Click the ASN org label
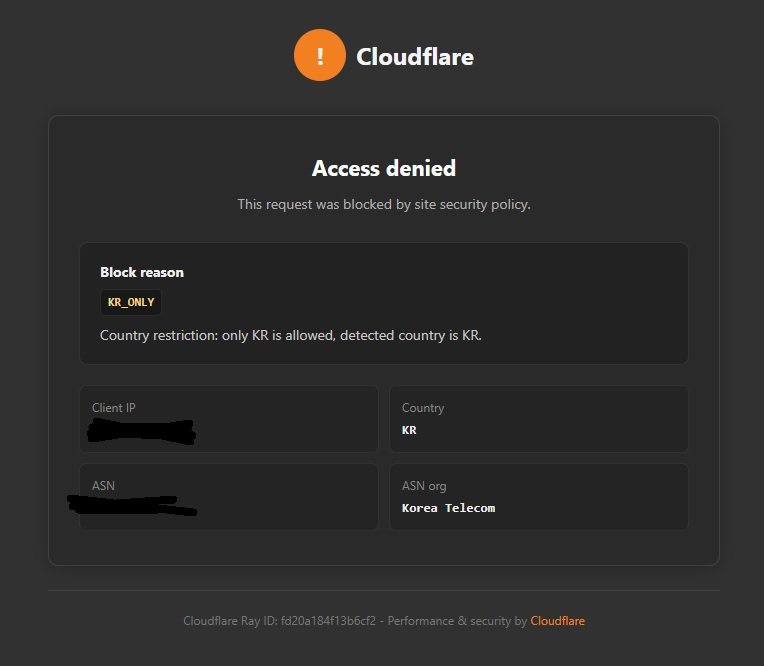The image size is (764, 666). pos(424,486)
